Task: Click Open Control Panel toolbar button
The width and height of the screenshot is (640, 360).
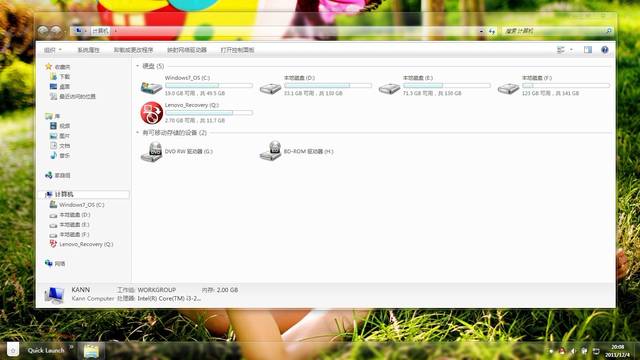Action: 237,50
